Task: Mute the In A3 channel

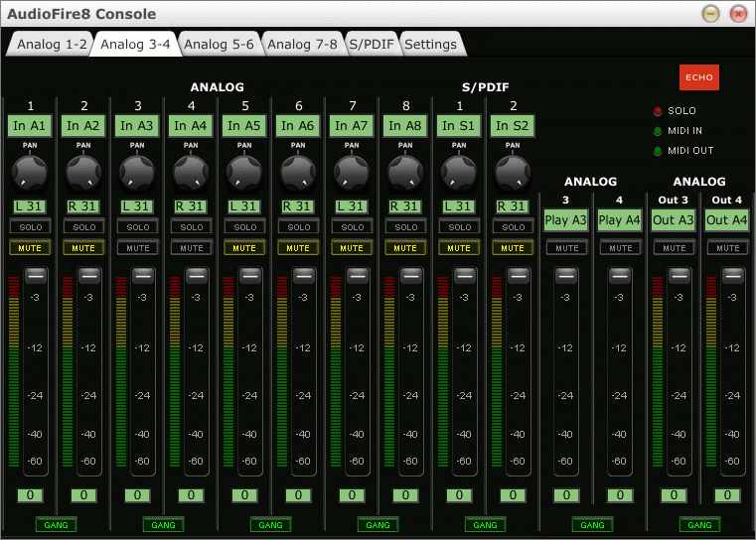Action: pyautogui.click(x=138, y=248)
